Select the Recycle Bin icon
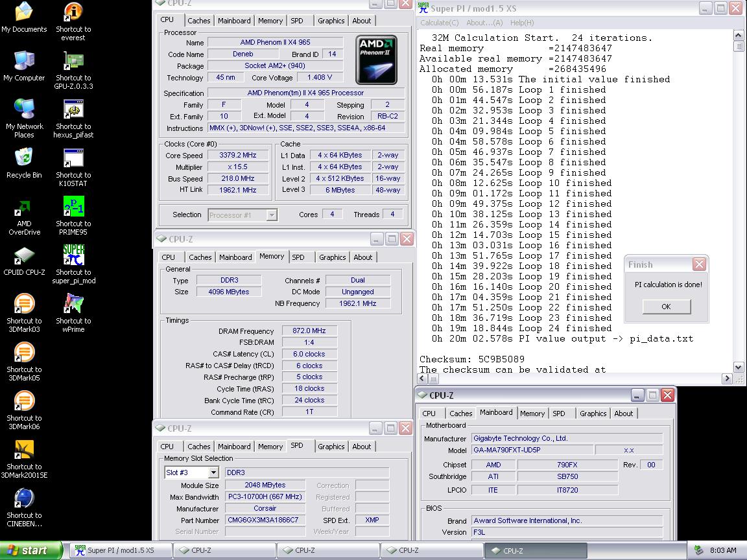The height and width of the screenshot is (560, 747). click(24, 163)
